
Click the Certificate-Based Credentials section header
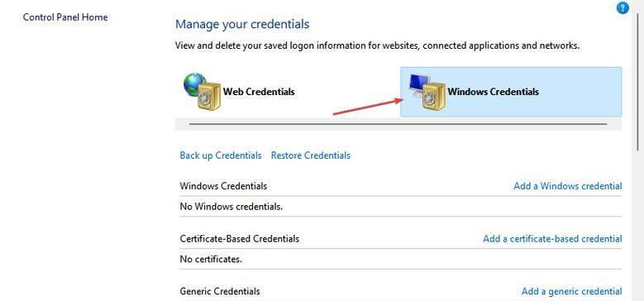click(240, 239)
